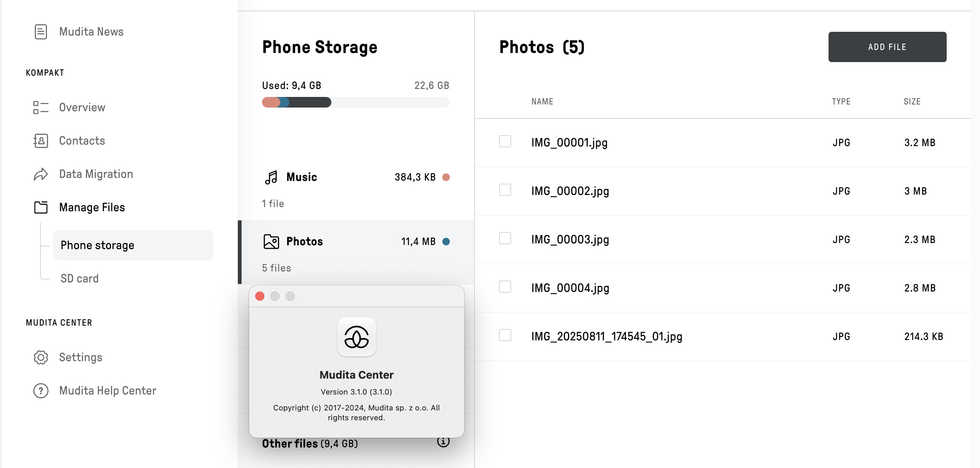Select the Photos category in Phone Storage
This screenshot has height=468, width=980.
click(304, 242)
